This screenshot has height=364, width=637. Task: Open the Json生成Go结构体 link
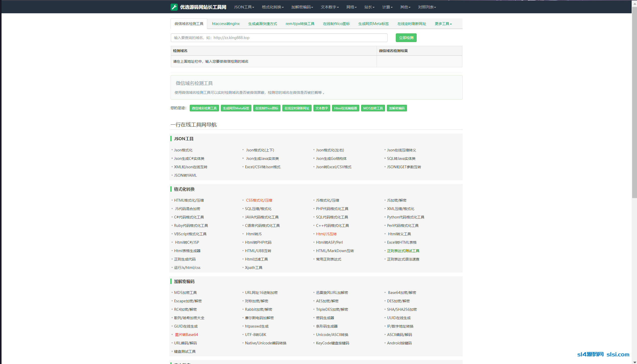331,159
